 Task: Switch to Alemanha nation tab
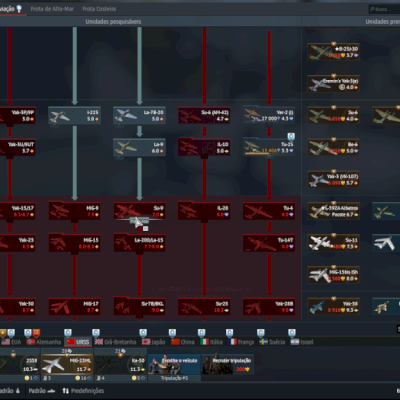[x=44, y=342]
